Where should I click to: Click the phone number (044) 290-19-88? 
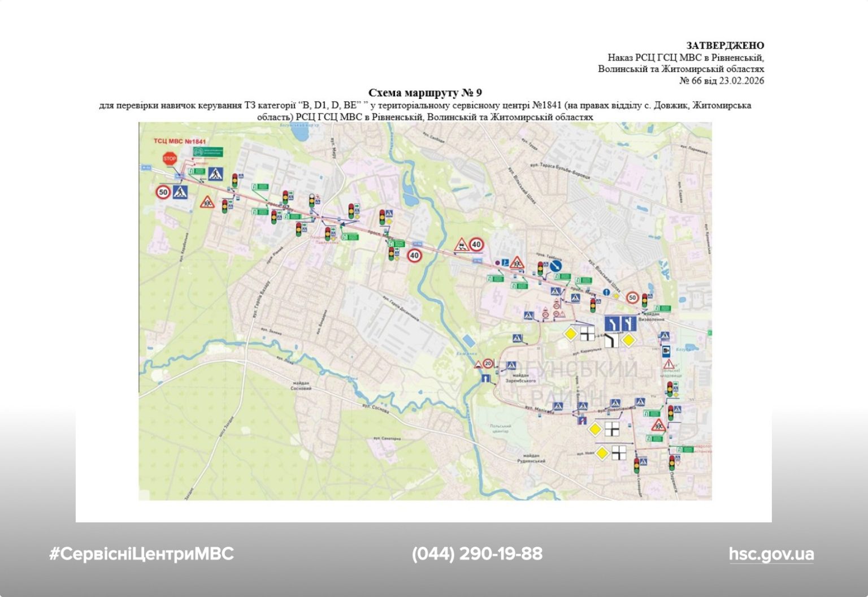(477, 554)
